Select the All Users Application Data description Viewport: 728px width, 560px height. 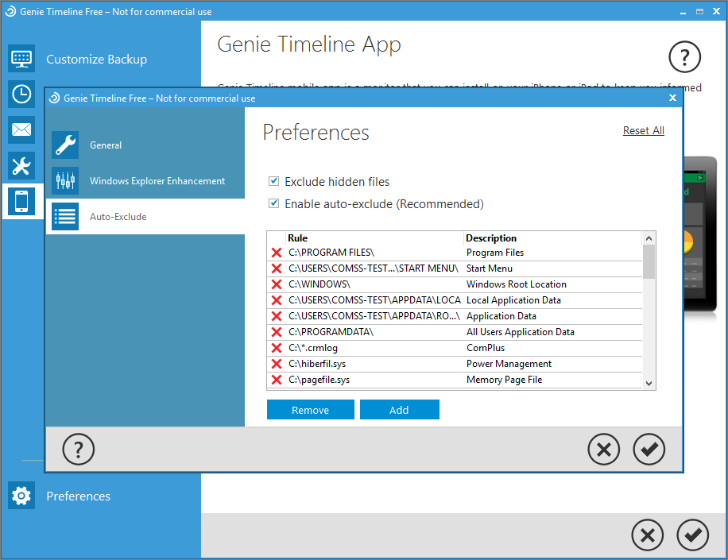520,332
